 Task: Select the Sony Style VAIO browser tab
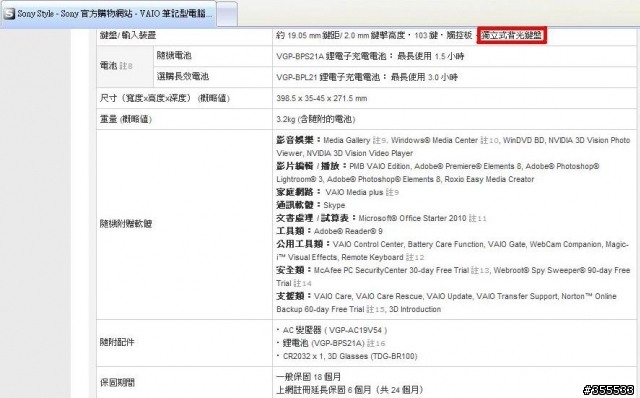(108, 14)
